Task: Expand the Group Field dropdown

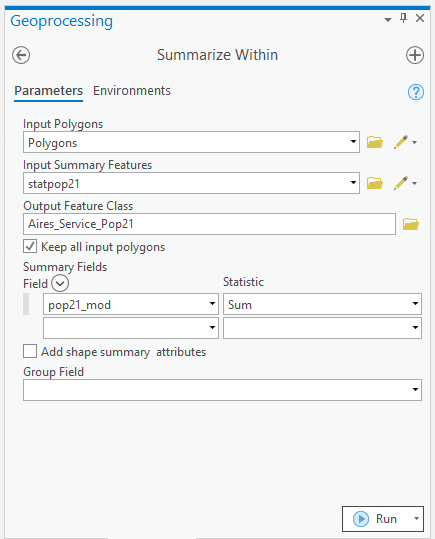Action: pyautogui.click(x=415, y=390)
